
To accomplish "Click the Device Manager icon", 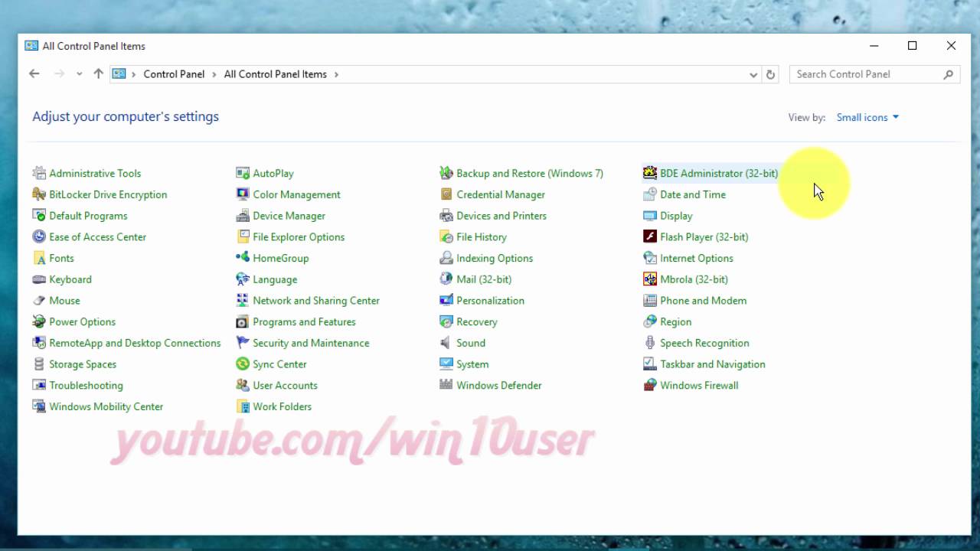I will pos(243,216).
